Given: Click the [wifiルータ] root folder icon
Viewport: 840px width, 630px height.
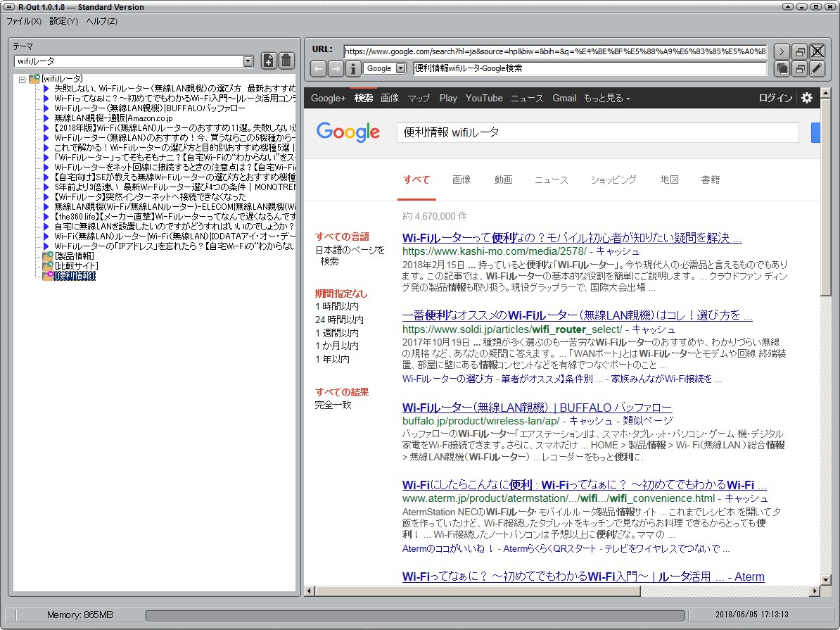Looking at the screenshot, I should [x=34, y=79].
